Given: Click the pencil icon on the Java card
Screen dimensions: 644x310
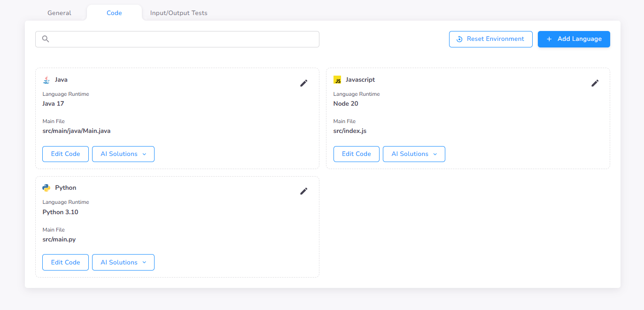Looking at the screenshot, I should [x=304, y=83].
